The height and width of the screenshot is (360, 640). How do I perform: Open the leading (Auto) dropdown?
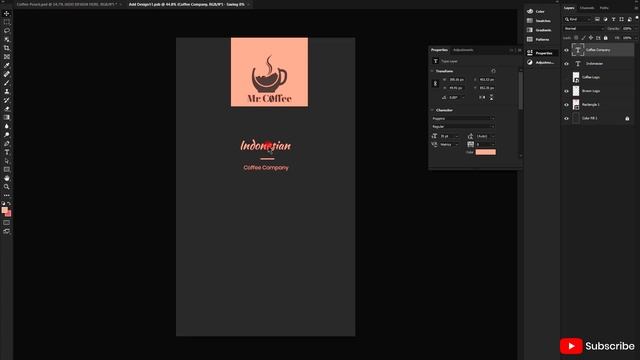tap(485, 136)
